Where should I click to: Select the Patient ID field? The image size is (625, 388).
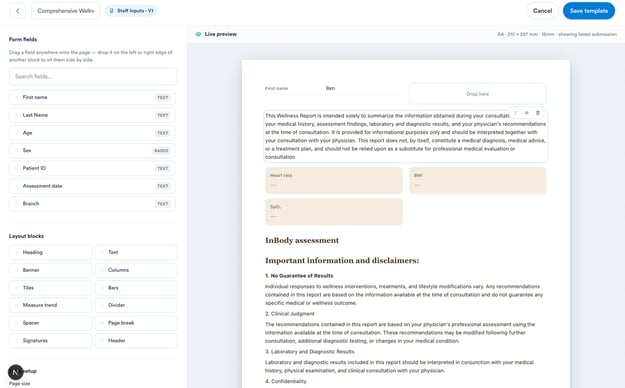click(92, 168)
